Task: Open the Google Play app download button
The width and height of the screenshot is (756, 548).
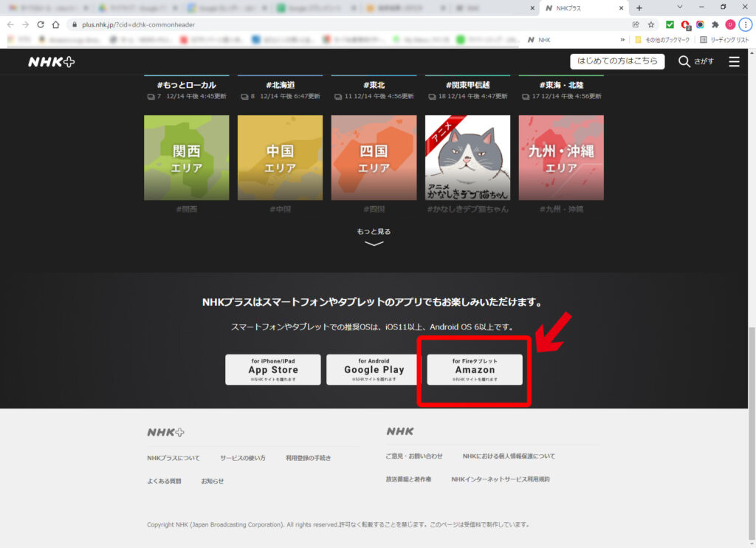Action: pyautogui.click(x=374, y=369)
